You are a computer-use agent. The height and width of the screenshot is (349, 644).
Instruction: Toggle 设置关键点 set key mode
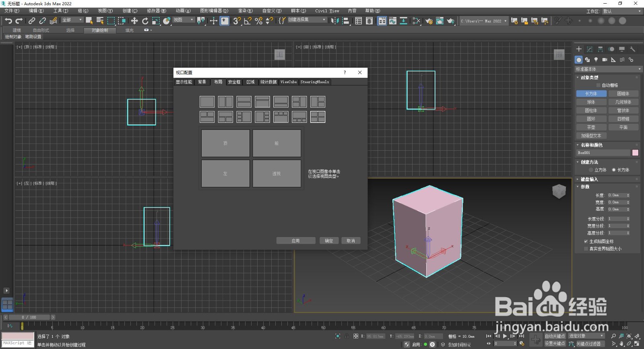click(x=555, y=344)
